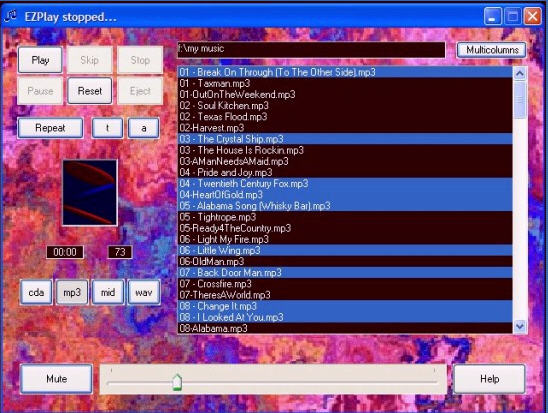
Task: Open the Help button
Action: (x=489, y=379)
